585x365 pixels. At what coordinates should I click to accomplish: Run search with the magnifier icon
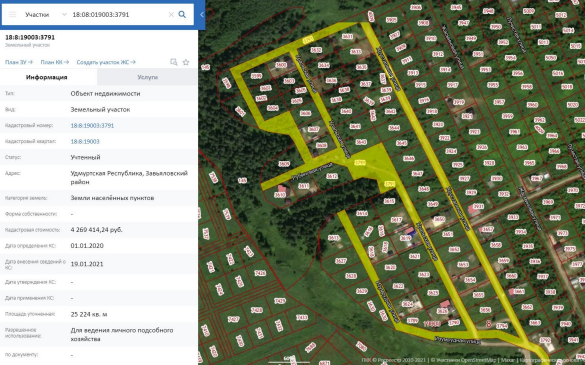tap(182, 15)
